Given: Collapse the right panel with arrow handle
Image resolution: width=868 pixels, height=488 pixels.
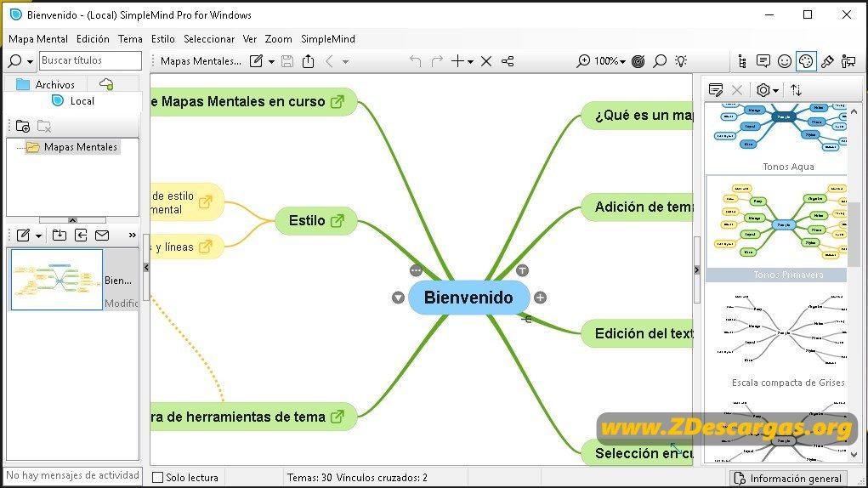Looking at the screenshot, I should click(x=697, y=270).
